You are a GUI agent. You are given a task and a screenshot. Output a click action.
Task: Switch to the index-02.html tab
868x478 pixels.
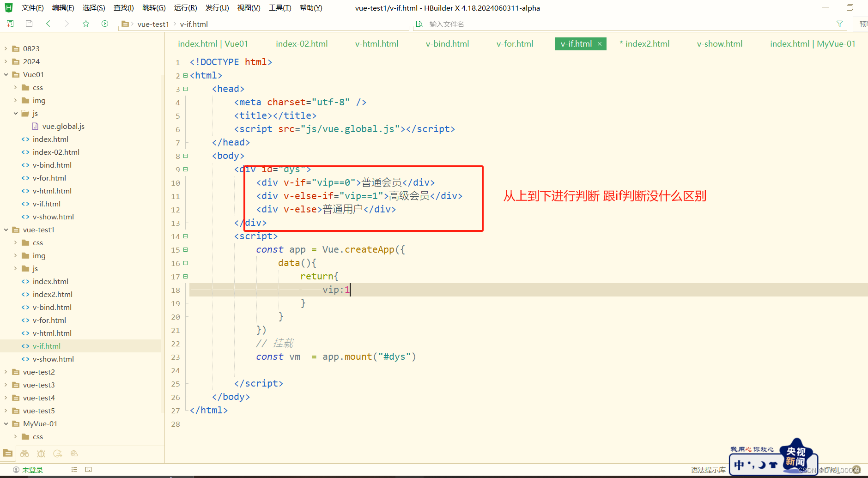click(x=302, y=44)
